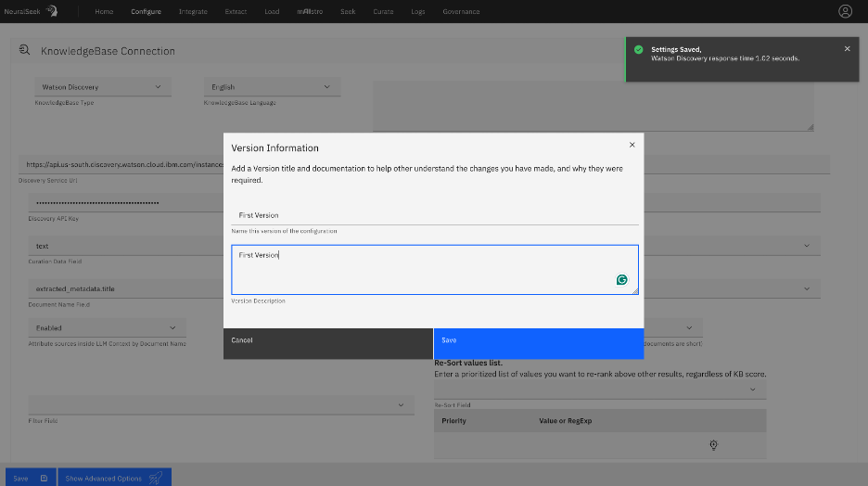868x486 pixels.
Task: Click the version name input field
Action: tap(435, 215)
